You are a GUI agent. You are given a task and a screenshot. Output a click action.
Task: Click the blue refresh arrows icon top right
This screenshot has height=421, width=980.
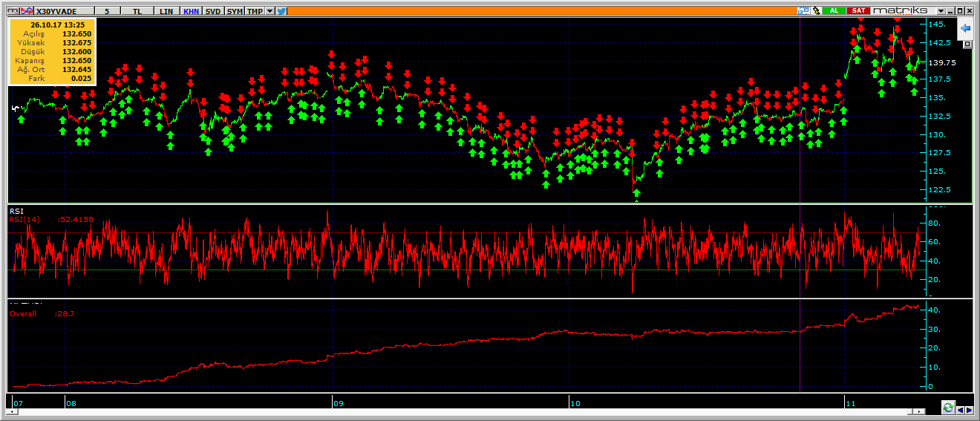(x=803, y=11)
